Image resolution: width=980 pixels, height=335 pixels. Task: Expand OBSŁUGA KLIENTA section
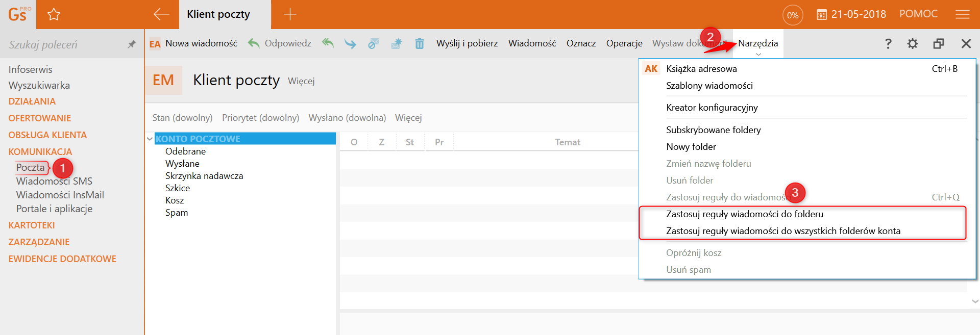(47, 135)
